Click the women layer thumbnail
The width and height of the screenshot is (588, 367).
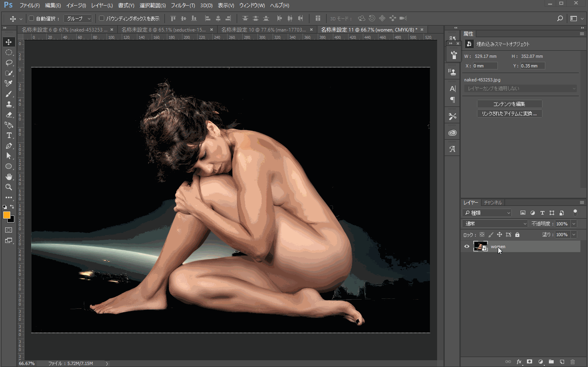480,247
